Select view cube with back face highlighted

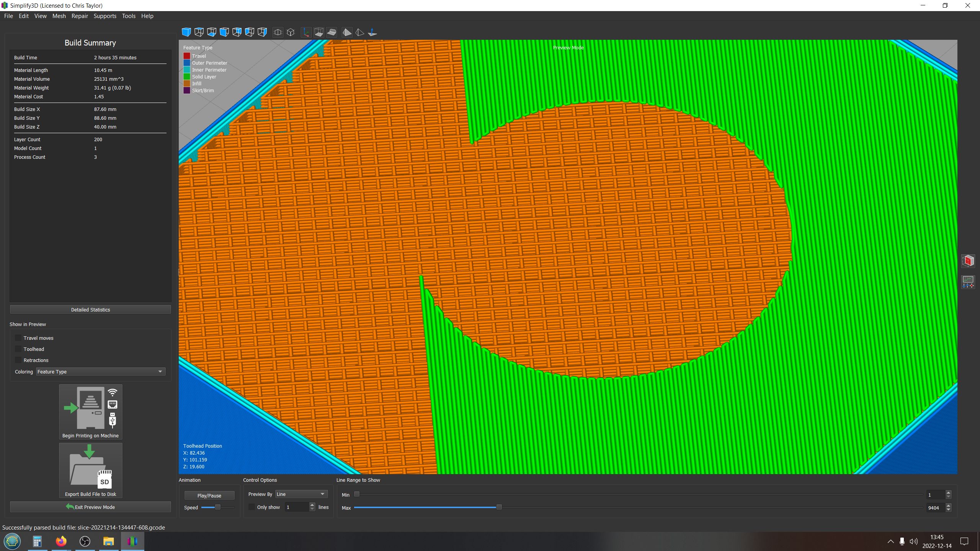pyautogui.click(x=237, y=32)
